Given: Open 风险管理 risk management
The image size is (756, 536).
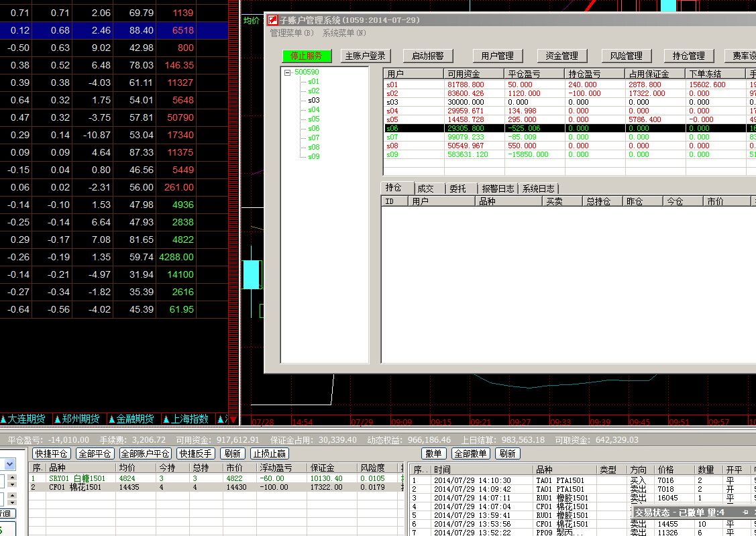Looking at the screenshot, I should coord(621,56).
